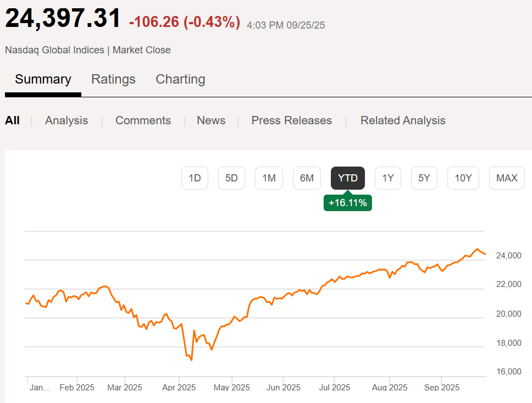532x403 pixels.
Task: Select the 6M time range
Action: 307,178
